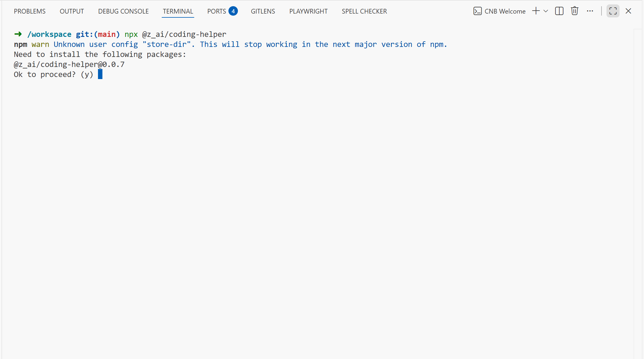This screenshot has width=644, height=359.
Task: Open more actions ellipsis menu
Action: pyautogui.click(x=590, y=11)
